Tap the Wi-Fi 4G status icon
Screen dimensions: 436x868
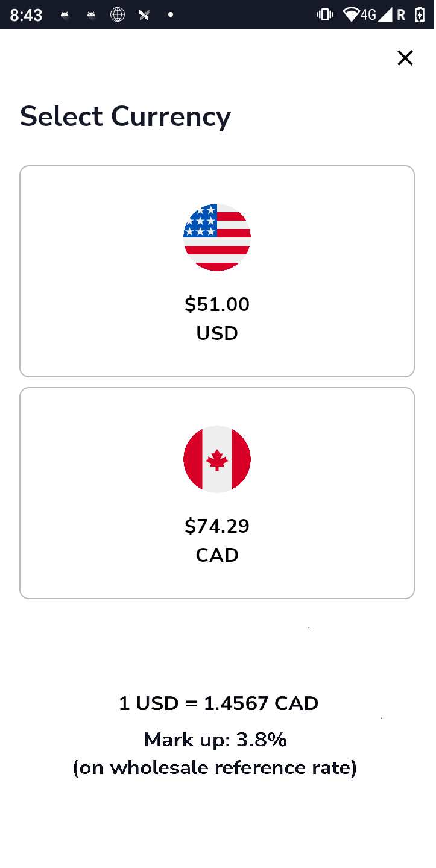tap(359, 14)
